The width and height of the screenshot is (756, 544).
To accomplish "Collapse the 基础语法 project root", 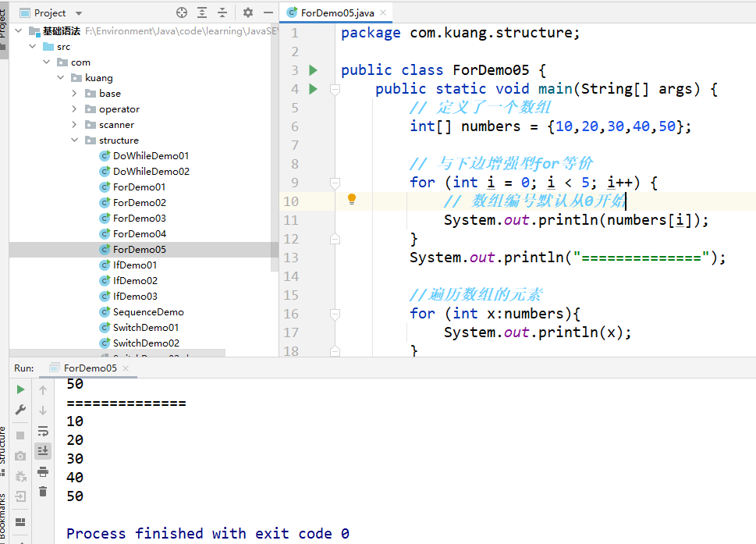I will [x=18, y=31].
